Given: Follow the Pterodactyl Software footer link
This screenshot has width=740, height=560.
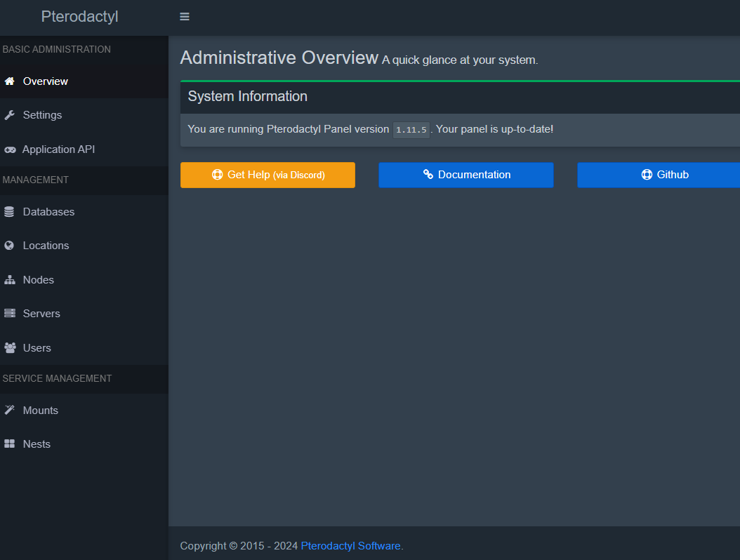Looking at the screenshot, I should pos(350,546).
